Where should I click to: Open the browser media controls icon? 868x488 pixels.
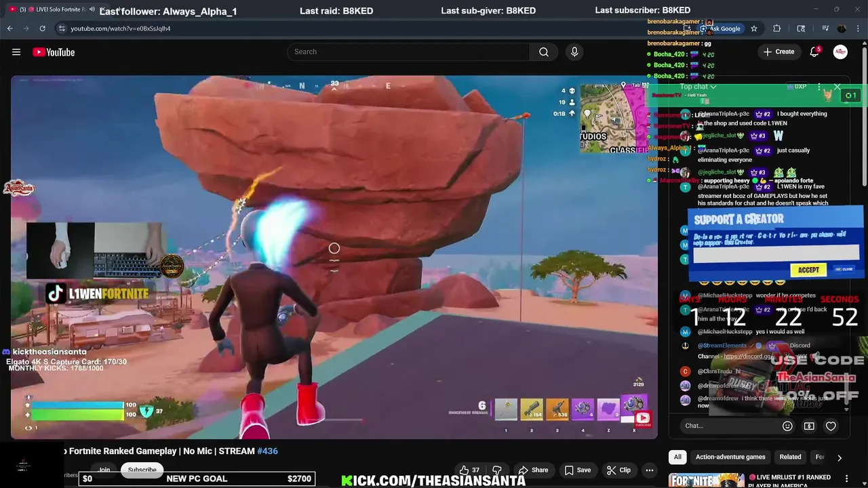pos(825,28)
